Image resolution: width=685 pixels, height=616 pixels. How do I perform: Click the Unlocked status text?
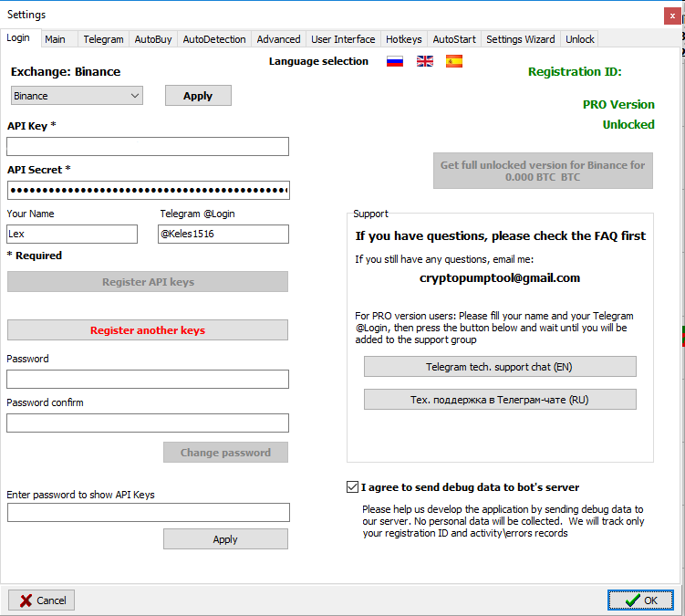pos(628,125)
